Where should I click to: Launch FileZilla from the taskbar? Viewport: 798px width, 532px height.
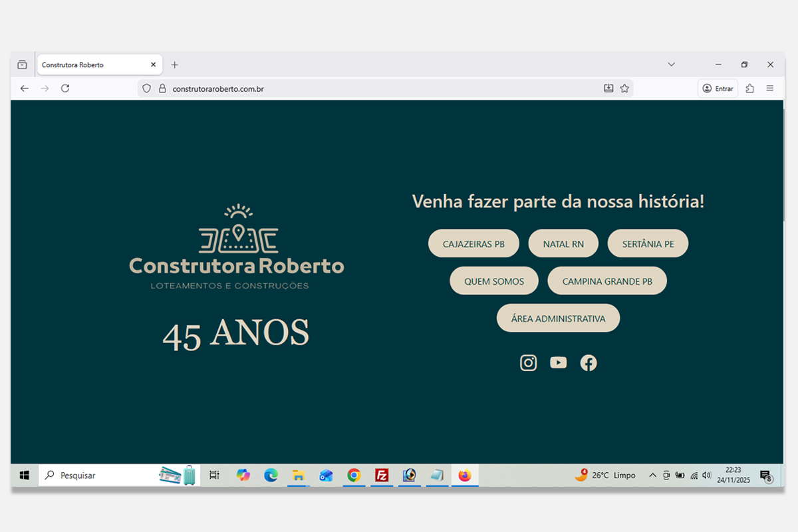coord(381,475)
